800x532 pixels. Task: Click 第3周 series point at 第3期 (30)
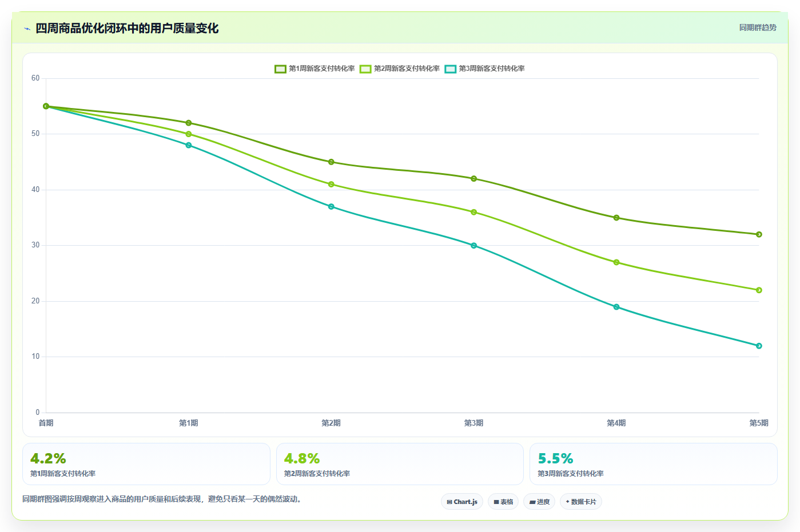point(474,246)
